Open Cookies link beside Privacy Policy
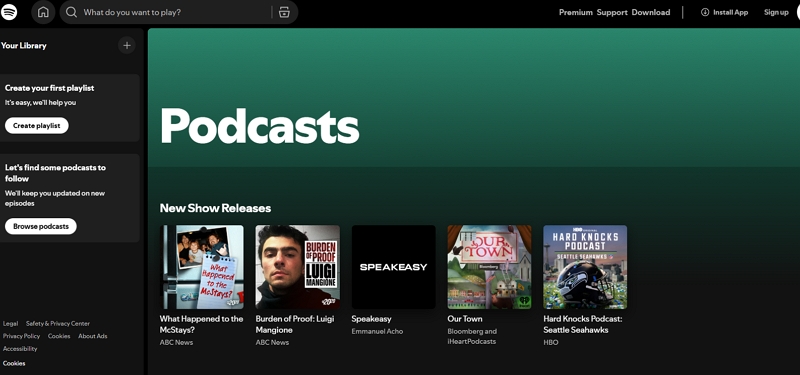 59,336
